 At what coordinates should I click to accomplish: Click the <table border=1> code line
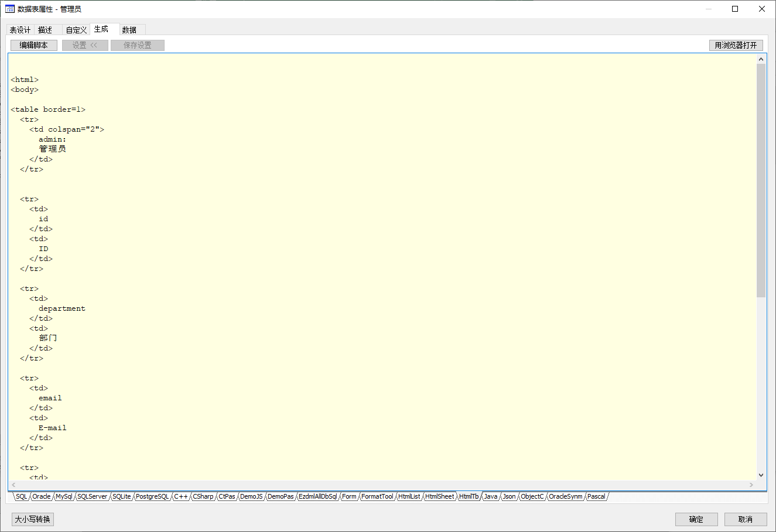click(x=48, y=109)
